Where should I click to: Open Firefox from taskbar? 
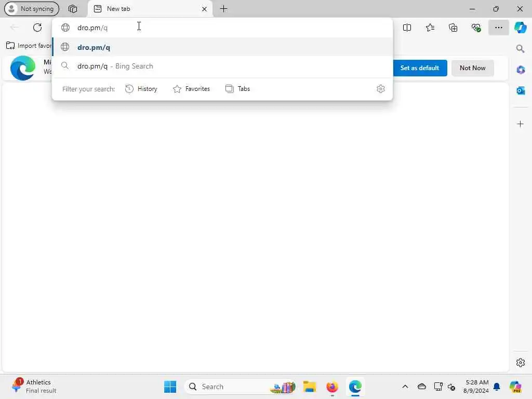click(332, 387)
